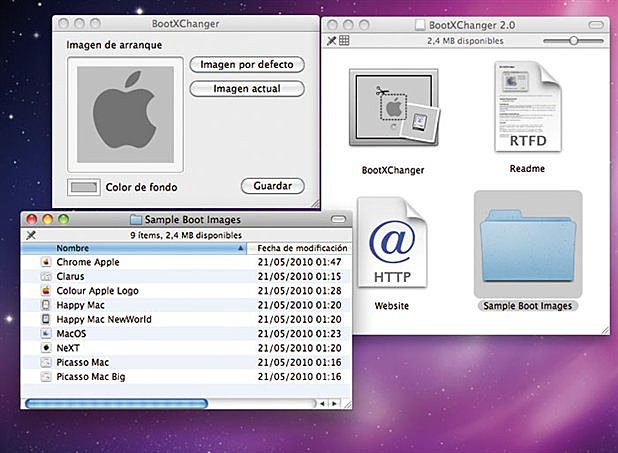The image size is (618, 453).
Task: Click the customize icon in Sample Boot Images window
Action: coord(31,235)
